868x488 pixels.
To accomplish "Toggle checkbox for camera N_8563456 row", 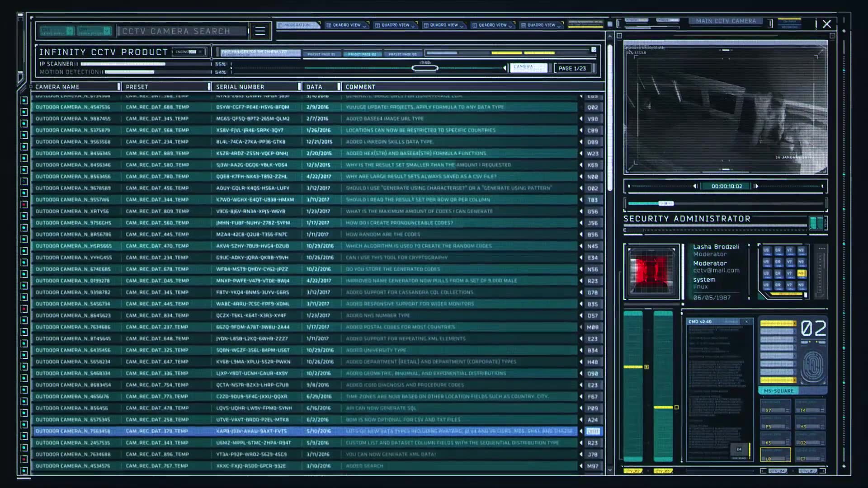I will 24,181.
